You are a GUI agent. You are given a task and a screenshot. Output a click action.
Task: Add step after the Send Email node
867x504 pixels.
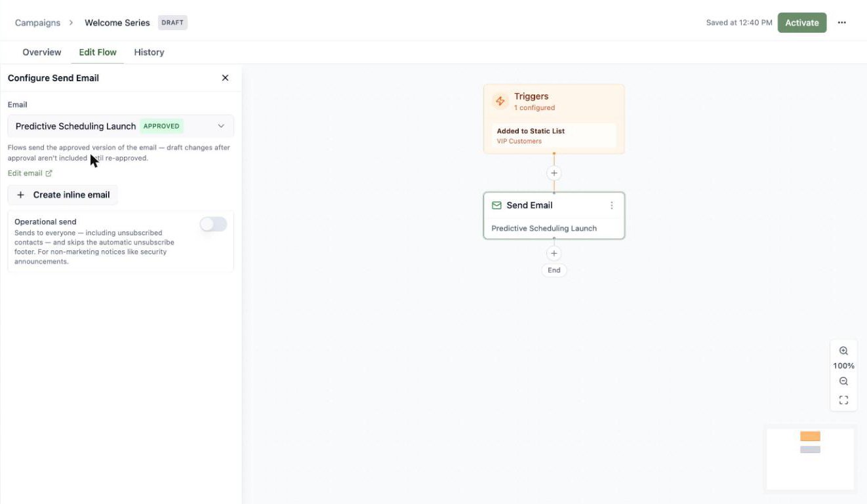tap(554, 254)
